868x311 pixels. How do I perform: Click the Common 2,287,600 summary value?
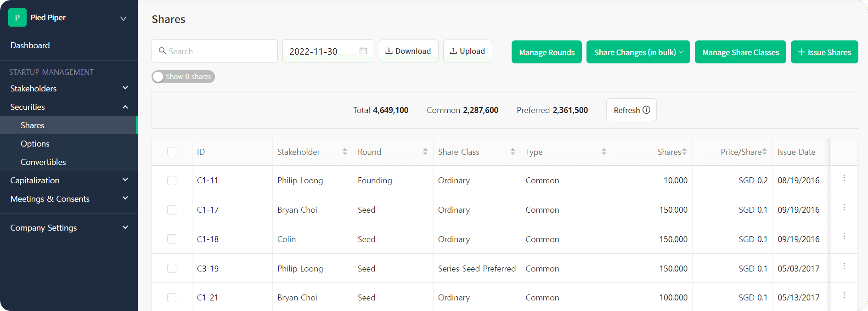[462, 110]
